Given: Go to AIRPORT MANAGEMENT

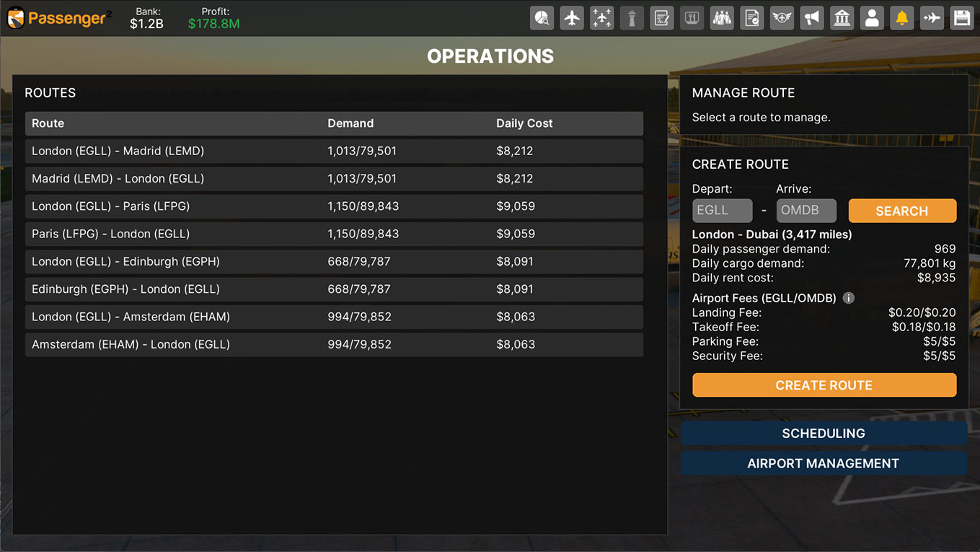Looking at the screenshot, I should coord(823,463).
